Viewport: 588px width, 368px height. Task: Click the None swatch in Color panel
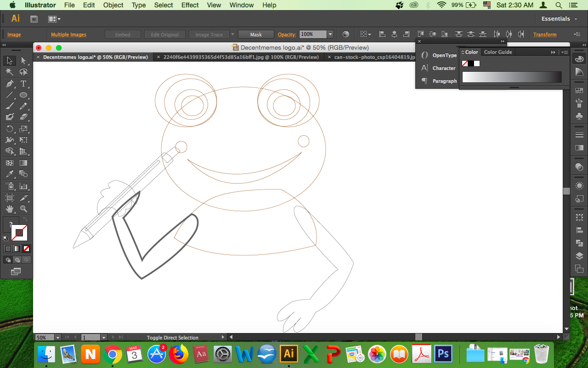click(465, 63)
